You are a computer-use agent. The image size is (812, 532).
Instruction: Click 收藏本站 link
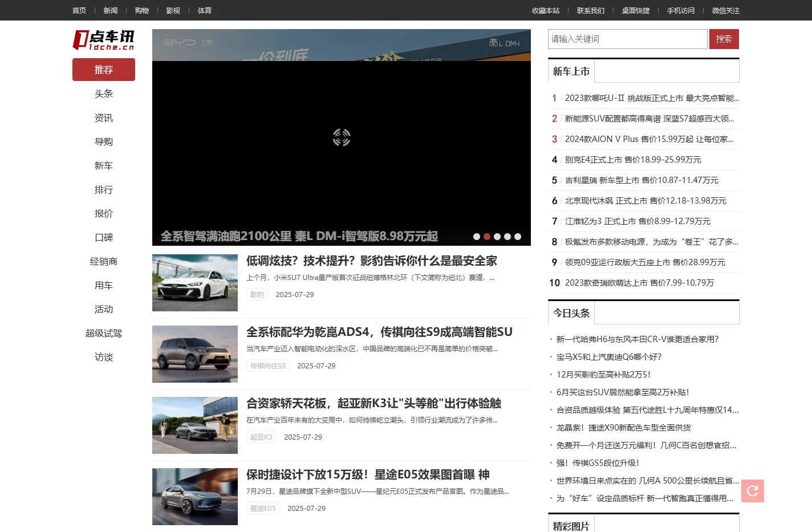pyautogui.click(x=546, y=10)
